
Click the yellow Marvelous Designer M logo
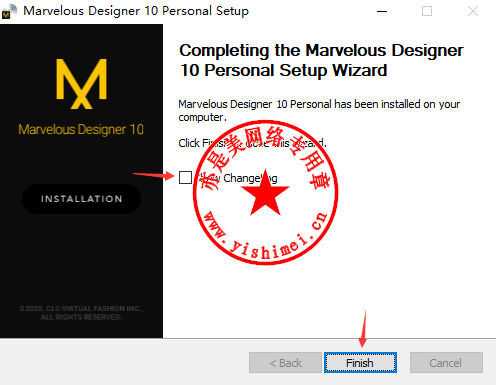click(x=81, y=84)
